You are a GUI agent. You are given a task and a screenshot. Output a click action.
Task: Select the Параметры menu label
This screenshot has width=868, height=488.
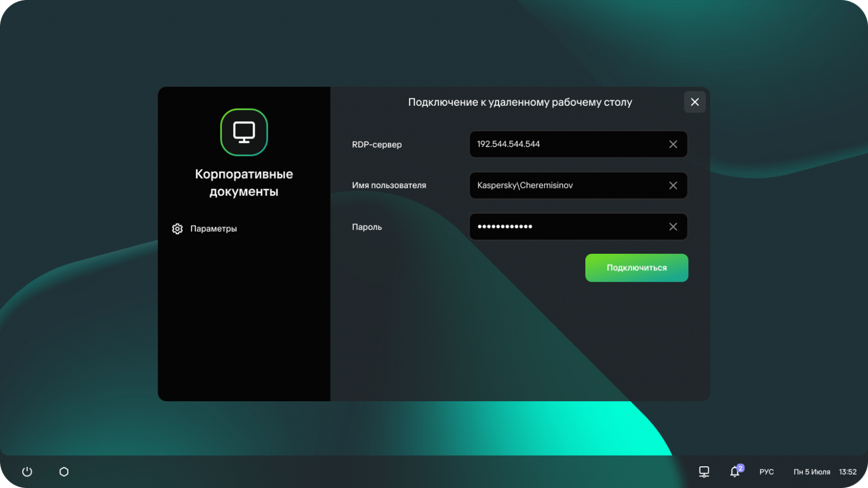point(214,229)
